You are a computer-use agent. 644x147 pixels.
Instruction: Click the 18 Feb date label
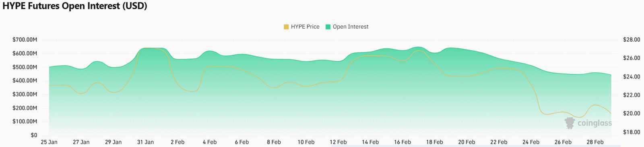click(435, 142)
